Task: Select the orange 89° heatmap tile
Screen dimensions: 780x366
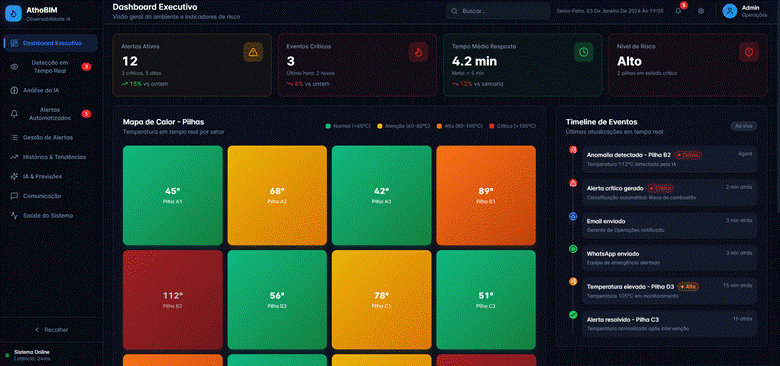Action: pos(486,195)
